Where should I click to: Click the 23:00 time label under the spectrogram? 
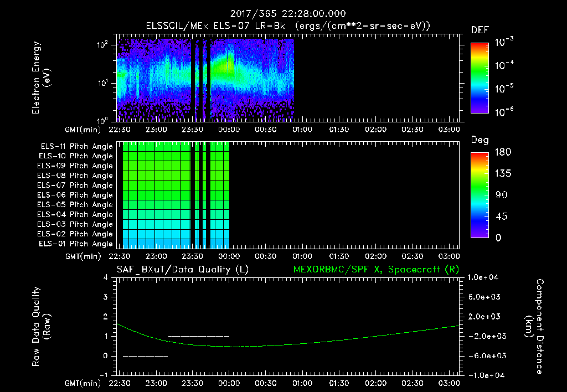click(x=156, y=130)
